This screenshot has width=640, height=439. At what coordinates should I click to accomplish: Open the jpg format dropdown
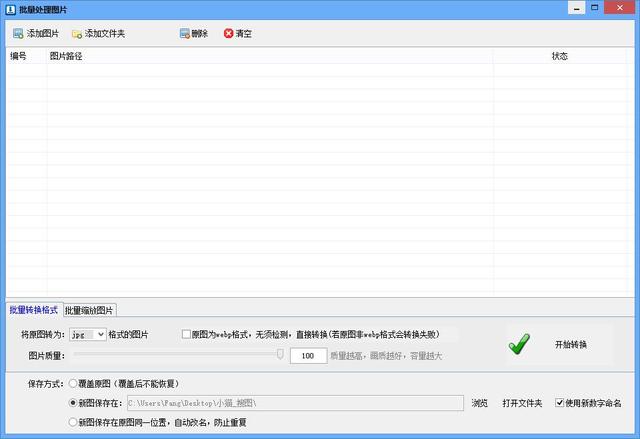[x=88, y=335]
